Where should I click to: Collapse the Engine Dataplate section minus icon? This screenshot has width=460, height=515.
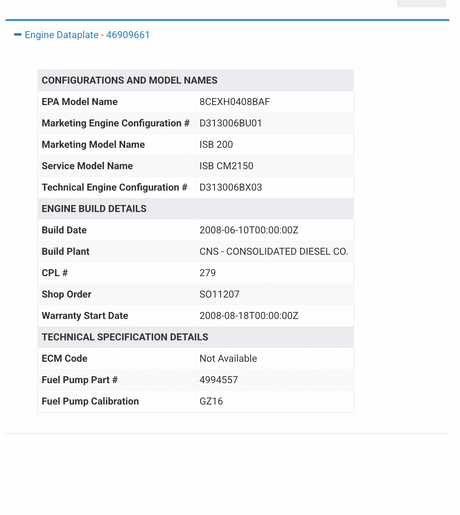point(18,35)
